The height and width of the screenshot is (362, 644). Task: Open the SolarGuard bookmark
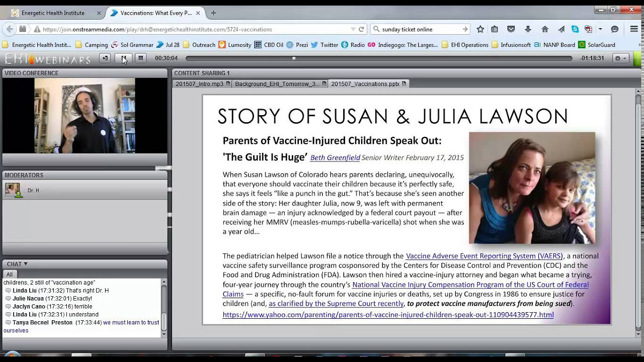coord(597,45)
